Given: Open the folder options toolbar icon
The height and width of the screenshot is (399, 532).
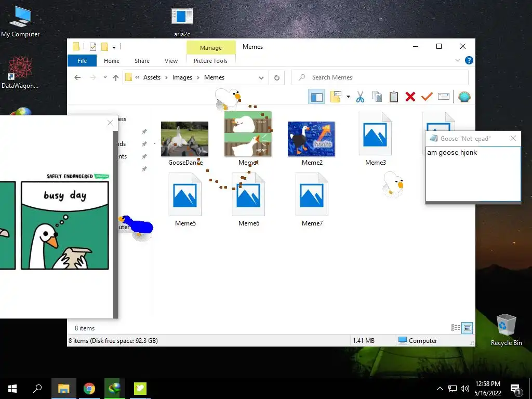Looking at the screenshot, I should [336, 97].
